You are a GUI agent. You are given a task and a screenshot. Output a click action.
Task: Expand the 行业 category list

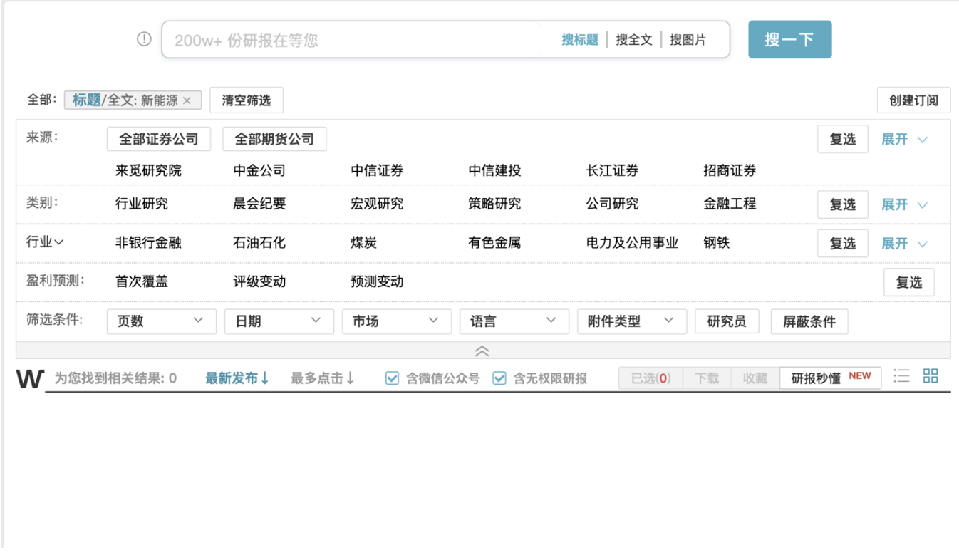(904, 244)
